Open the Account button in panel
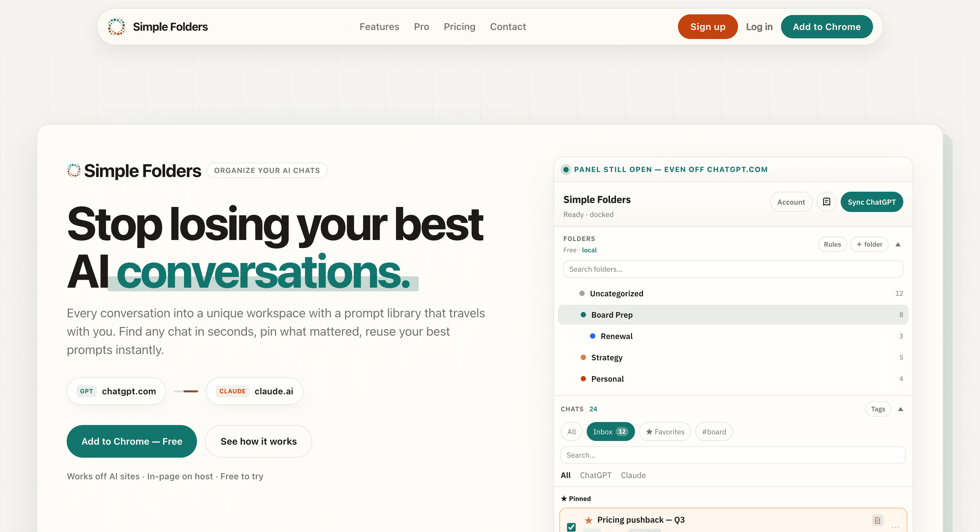The width and height of the screenshot is (980, 532). pyautogui.click(x=791, y=202)
